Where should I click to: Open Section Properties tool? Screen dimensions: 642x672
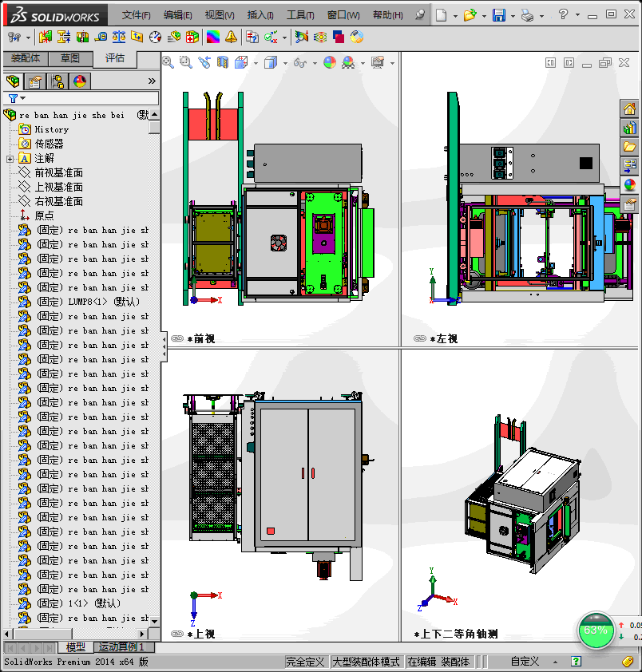pyautogui.click(x=137, y=38)
